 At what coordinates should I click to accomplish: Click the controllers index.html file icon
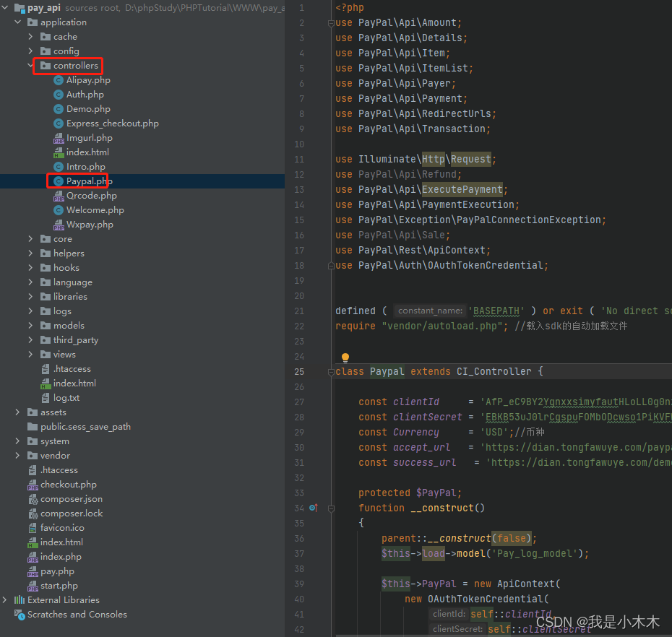(x=59, y=152)
